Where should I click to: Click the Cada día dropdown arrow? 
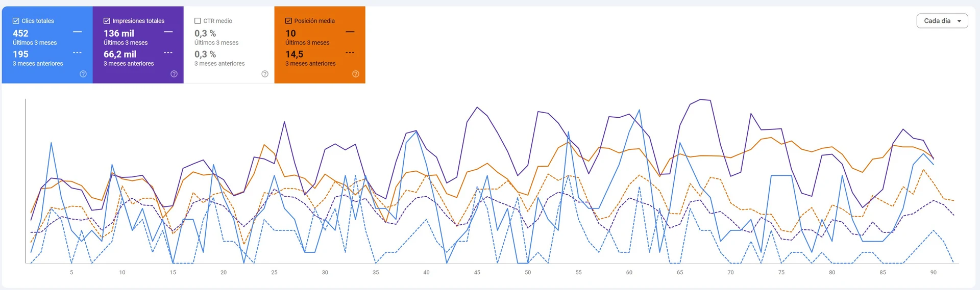point(959,21)
